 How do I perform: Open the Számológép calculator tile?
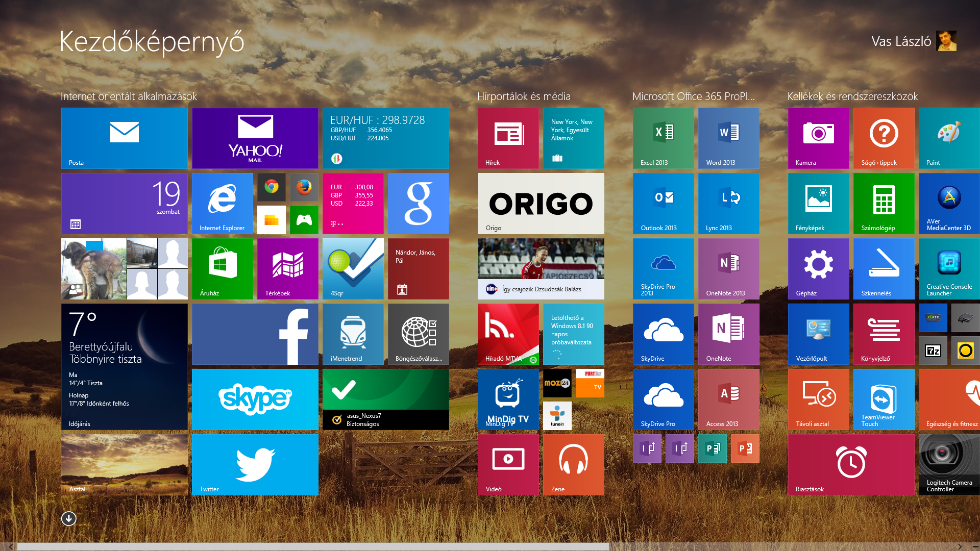884,204
